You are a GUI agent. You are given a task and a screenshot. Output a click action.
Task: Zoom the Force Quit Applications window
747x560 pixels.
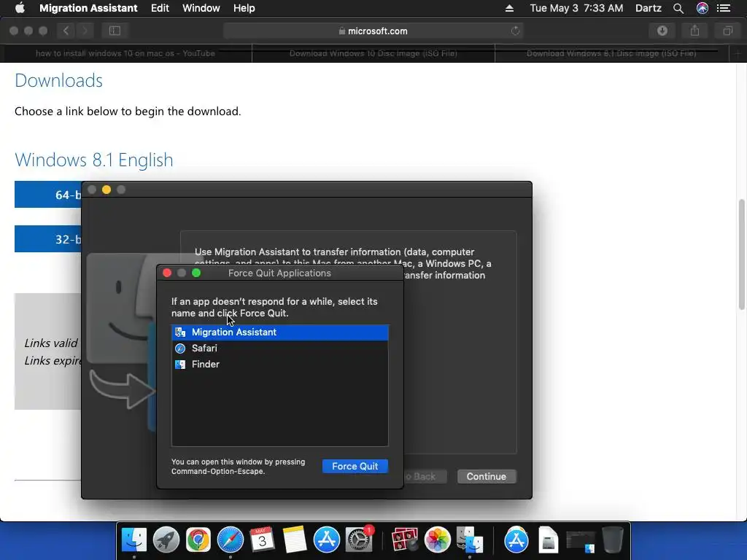click(196, 273)
